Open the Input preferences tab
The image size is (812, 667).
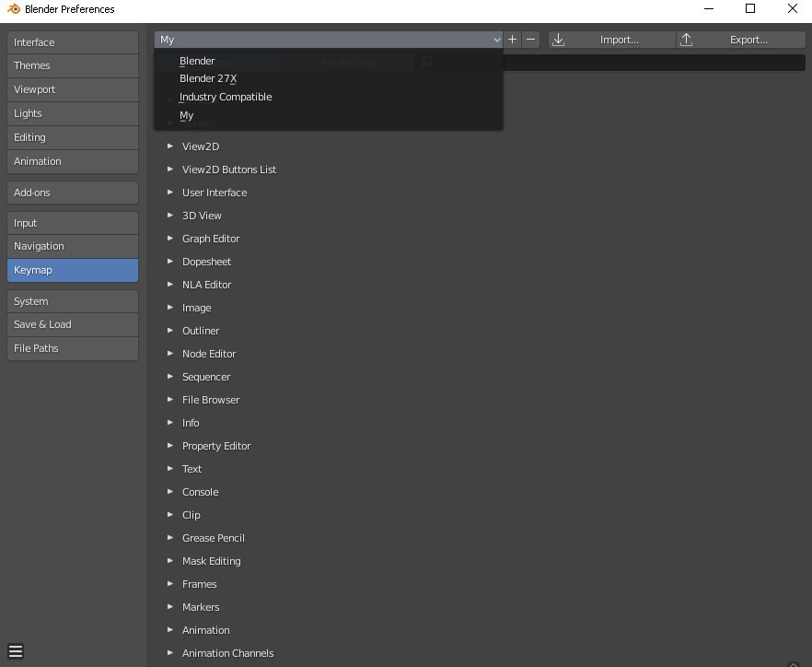[x=73, y=223]
